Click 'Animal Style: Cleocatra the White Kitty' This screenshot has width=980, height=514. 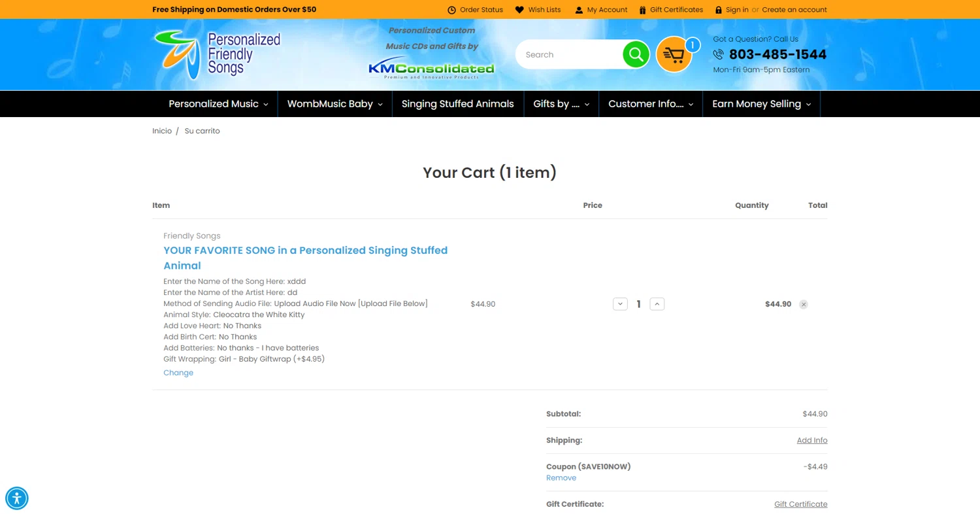(234, 315)
